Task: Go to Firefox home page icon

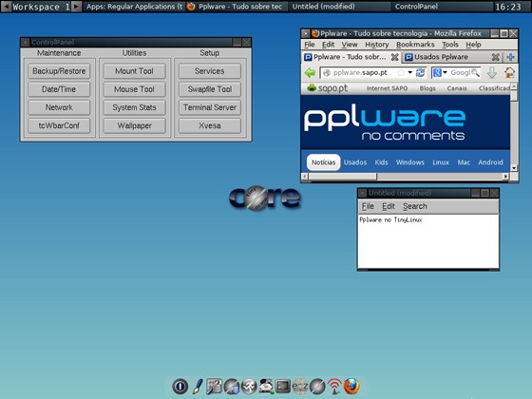Action: click(x=509, y=72)
